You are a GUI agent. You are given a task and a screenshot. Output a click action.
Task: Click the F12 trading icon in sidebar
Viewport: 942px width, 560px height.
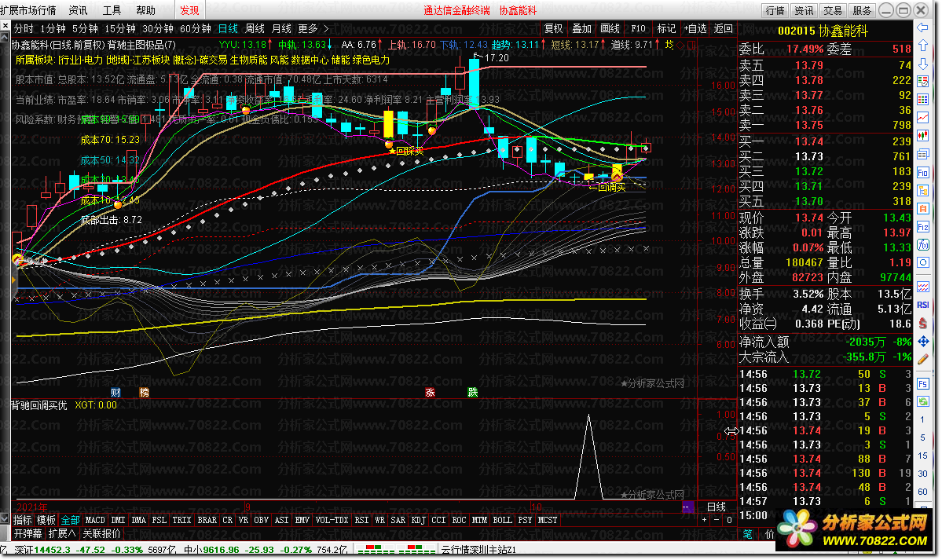923,227
